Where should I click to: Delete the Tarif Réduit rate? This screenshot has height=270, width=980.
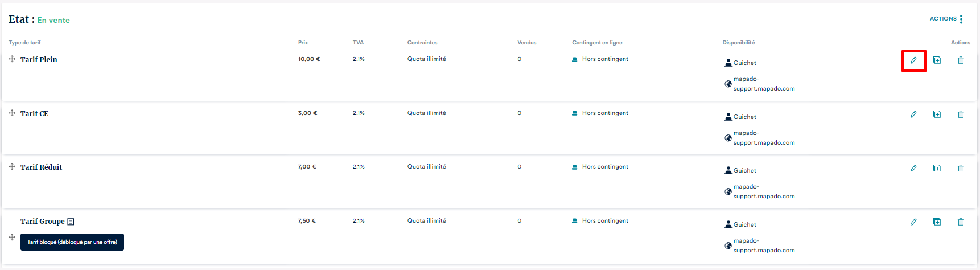961,168
